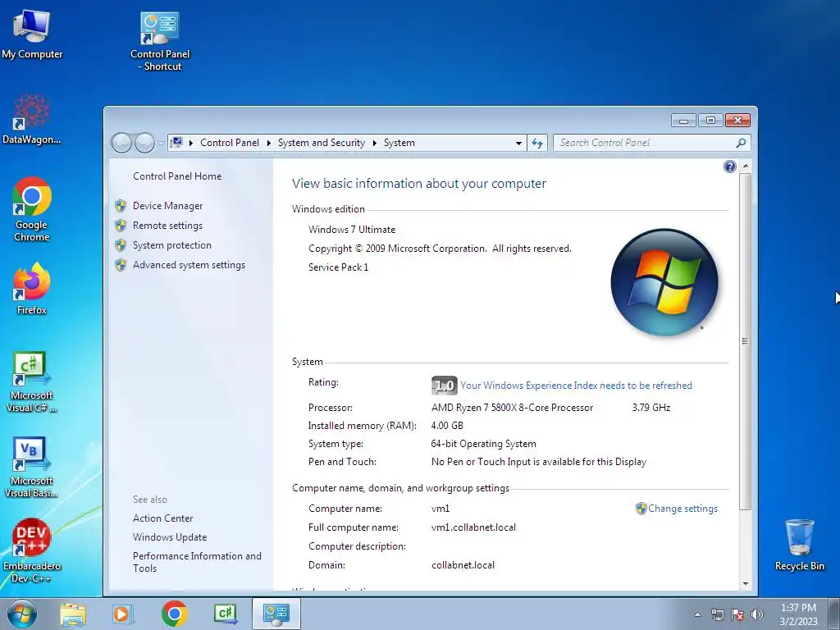Expand the address bar history dropdown
Viewport: 840px width, 630px height.
click(518, 143)
